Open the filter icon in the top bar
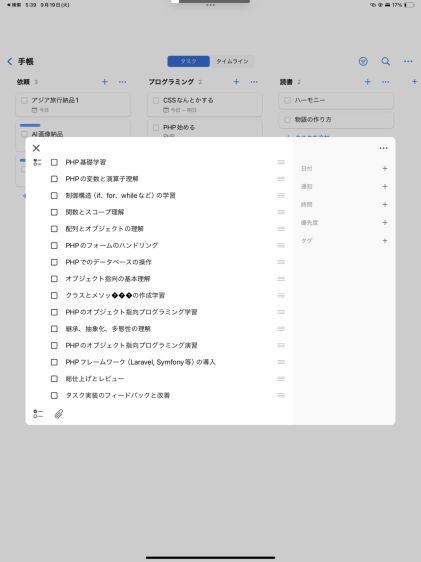This screenshot has width=421, height=562. pyautogui.click(x=363, y=61)
